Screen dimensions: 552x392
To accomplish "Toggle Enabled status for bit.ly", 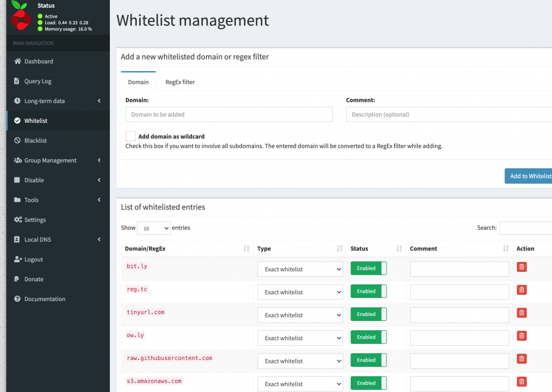I will pos(369,269).
